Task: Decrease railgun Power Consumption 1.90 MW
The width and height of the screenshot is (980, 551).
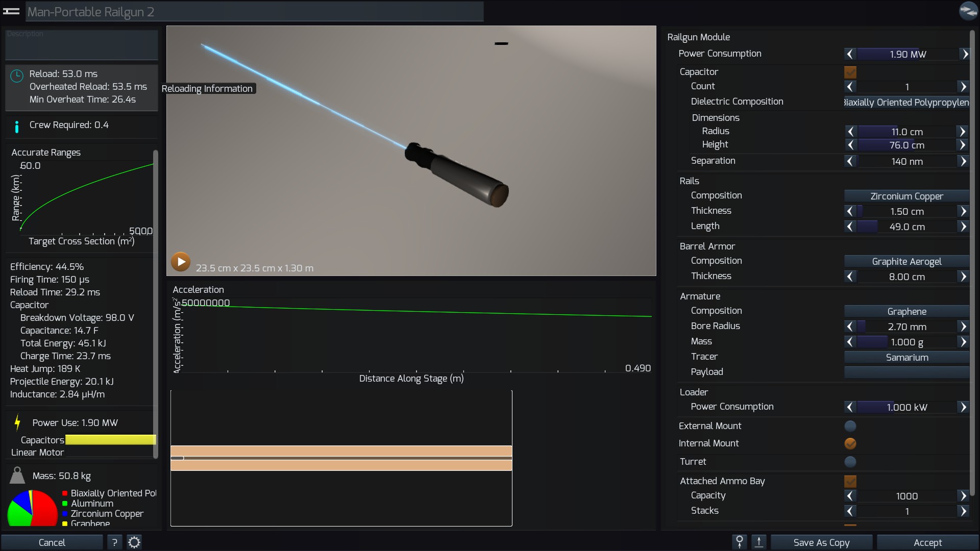Action: click(850, 54)
